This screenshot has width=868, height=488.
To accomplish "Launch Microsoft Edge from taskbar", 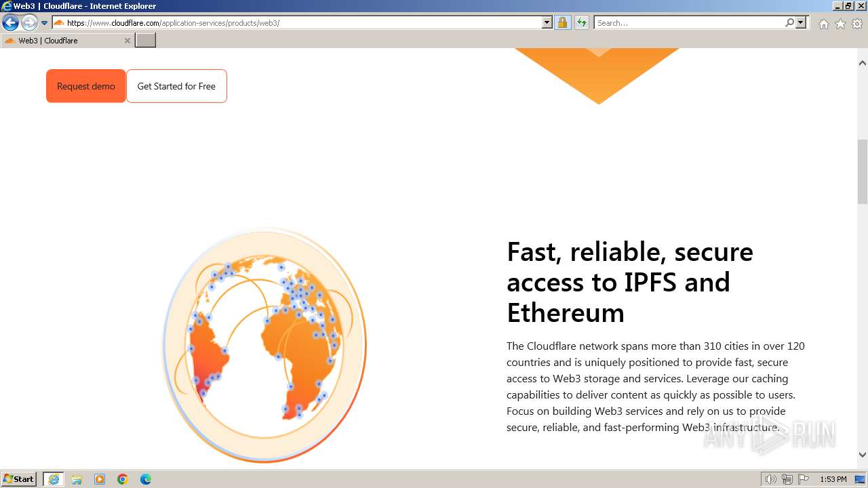I will pyautogui.click(x=146, y=479).
